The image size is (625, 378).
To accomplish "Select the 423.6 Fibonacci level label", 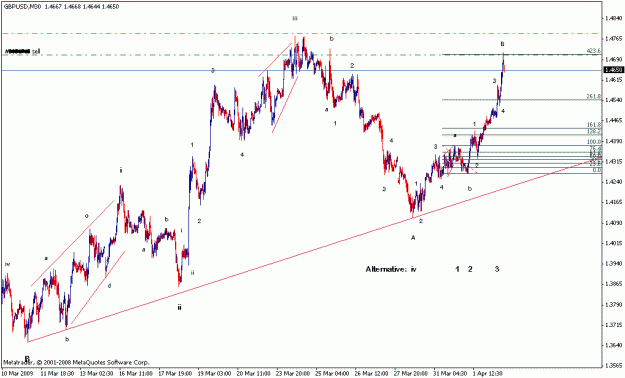I will [x=594, y=51].
